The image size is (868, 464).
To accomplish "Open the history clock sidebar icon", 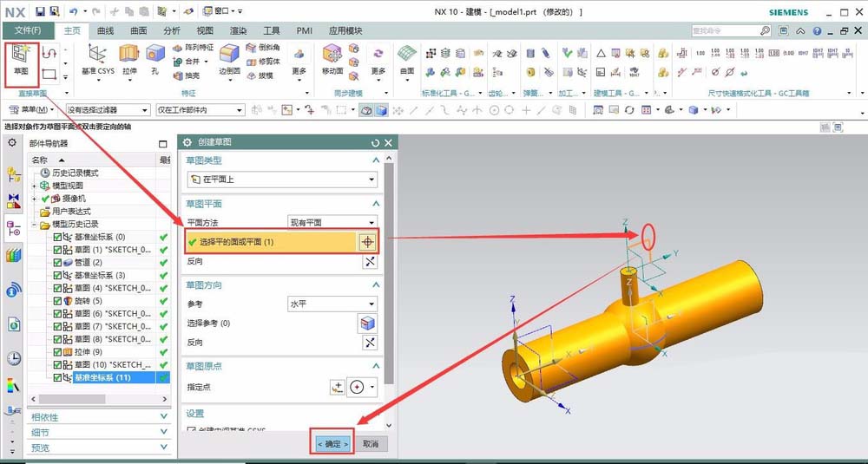I will [14, 359].
